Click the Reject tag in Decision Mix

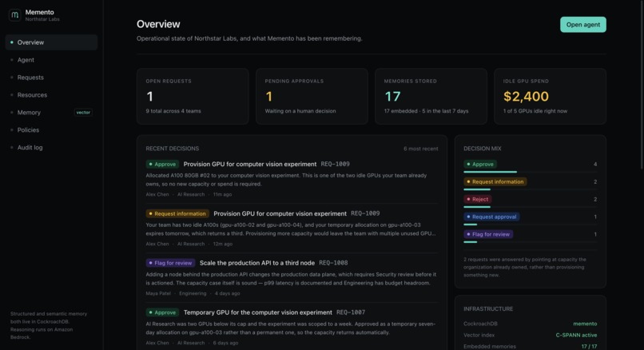coord(478,199)
